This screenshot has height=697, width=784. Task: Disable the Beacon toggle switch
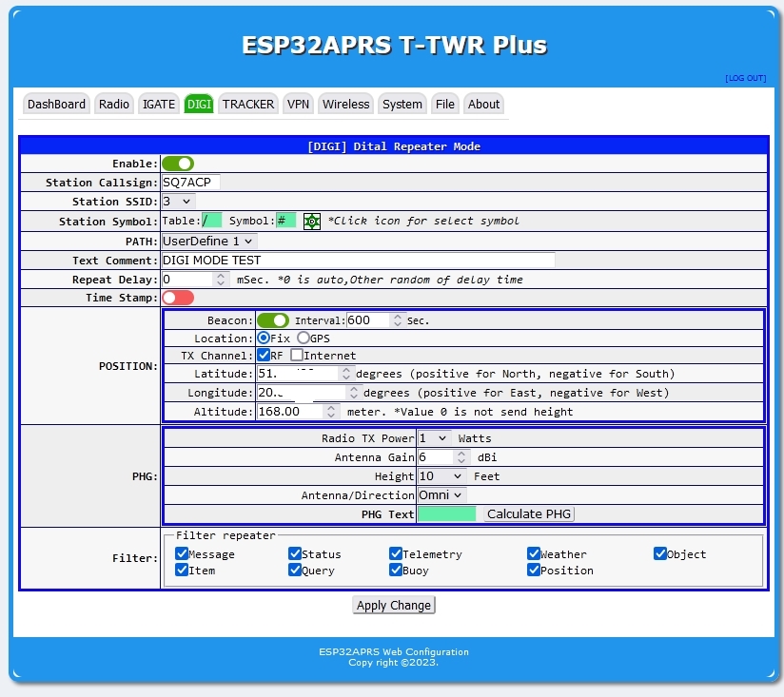coord(273,320)
